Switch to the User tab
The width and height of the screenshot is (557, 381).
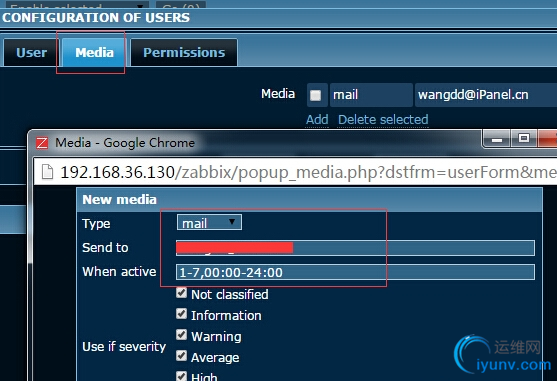point(31,53)
